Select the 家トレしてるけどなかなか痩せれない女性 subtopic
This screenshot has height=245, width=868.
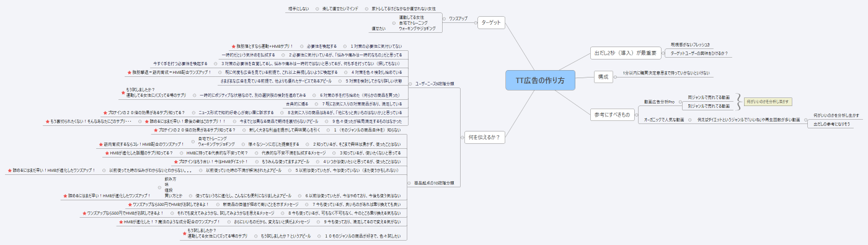coord(404,9)
